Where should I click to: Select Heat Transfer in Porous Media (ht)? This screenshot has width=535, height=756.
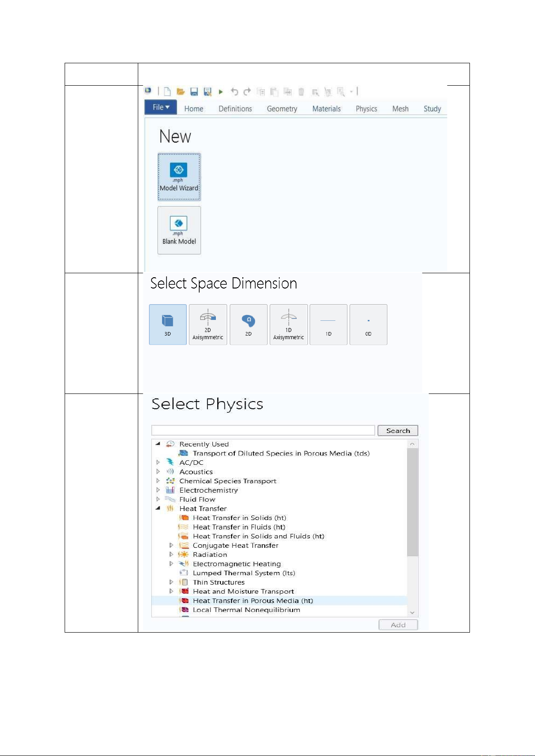[x=253, y=601]
